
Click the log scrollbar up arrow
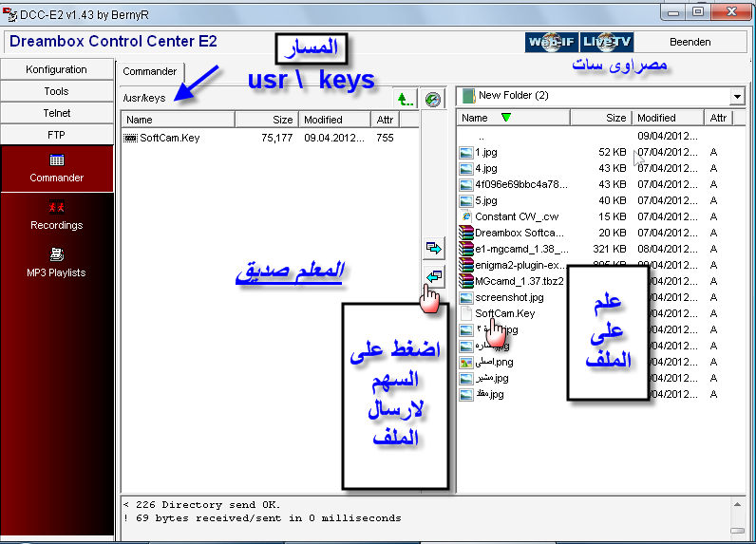pos(737,504)
